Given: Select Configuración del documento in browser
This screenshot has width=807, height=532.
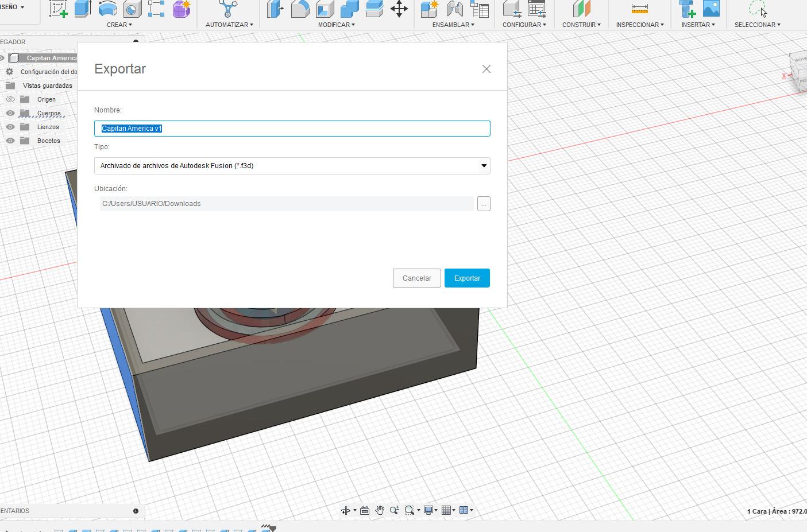Looking at the screenshot, I should point(49,72).
